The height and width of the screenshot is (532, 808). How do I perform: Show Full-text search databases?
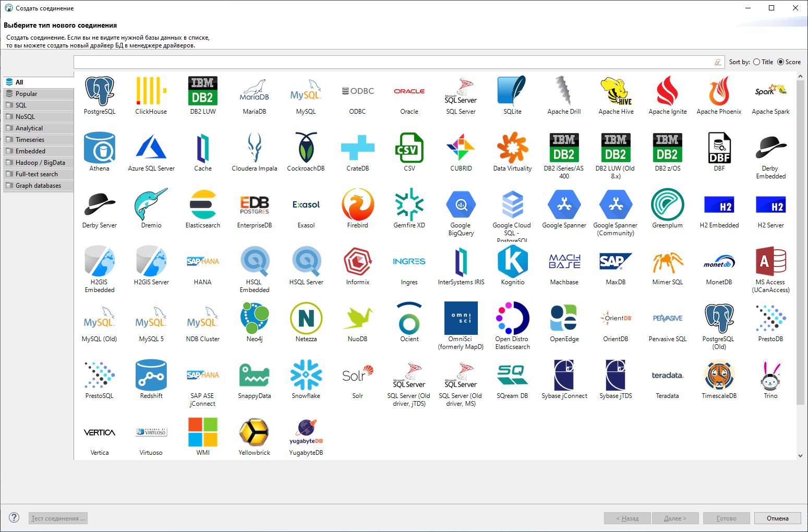[39, 174]
